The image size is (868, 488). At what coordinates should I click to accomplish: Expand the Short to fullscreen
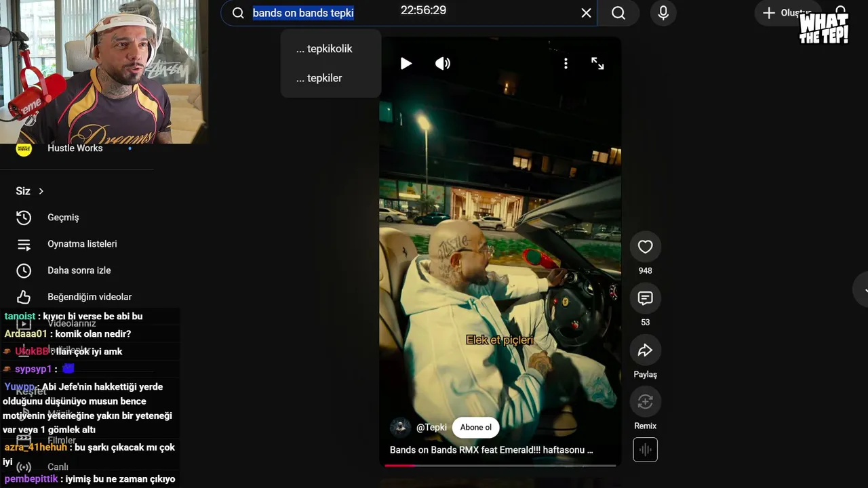[x=597, y=64]
